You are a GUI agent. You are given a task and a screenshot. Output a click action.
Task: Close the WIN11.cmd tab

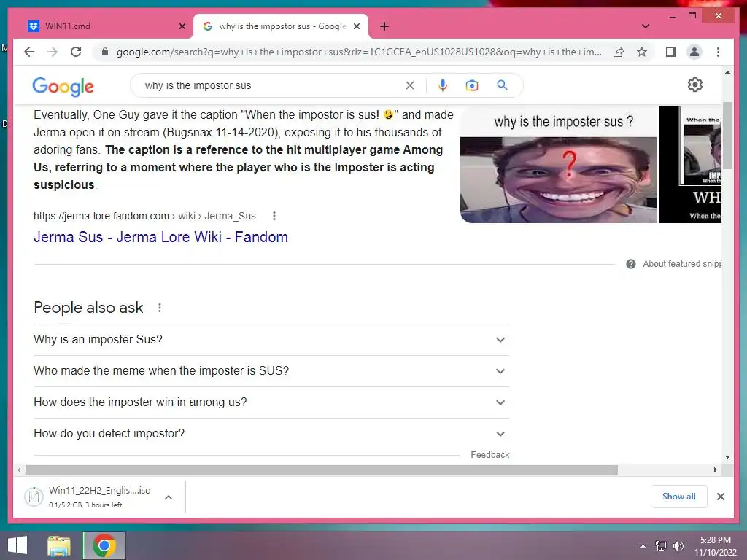point(182,26)
